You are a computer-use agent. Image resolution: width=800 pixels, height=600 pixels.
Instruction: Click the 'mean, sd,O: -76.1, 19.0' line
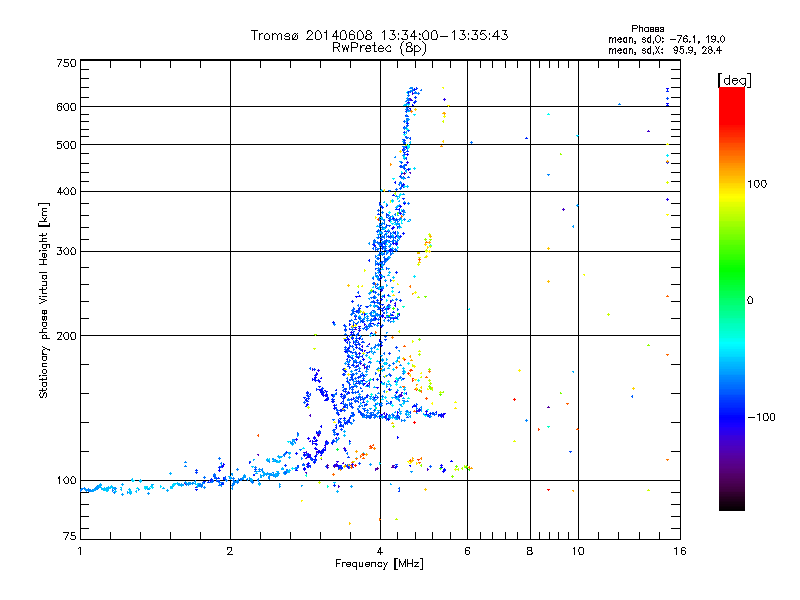click(x=666, y=39)
